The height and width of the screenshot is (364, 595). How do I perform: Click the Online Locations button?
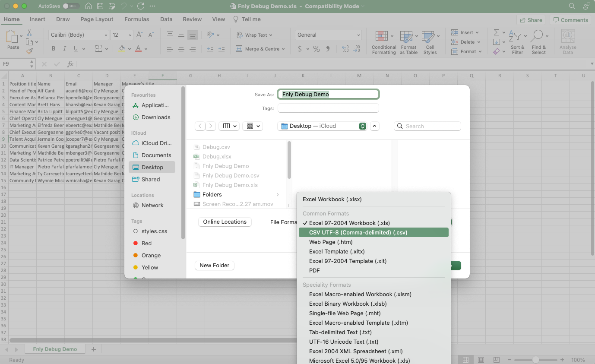(x=225, y=222)
